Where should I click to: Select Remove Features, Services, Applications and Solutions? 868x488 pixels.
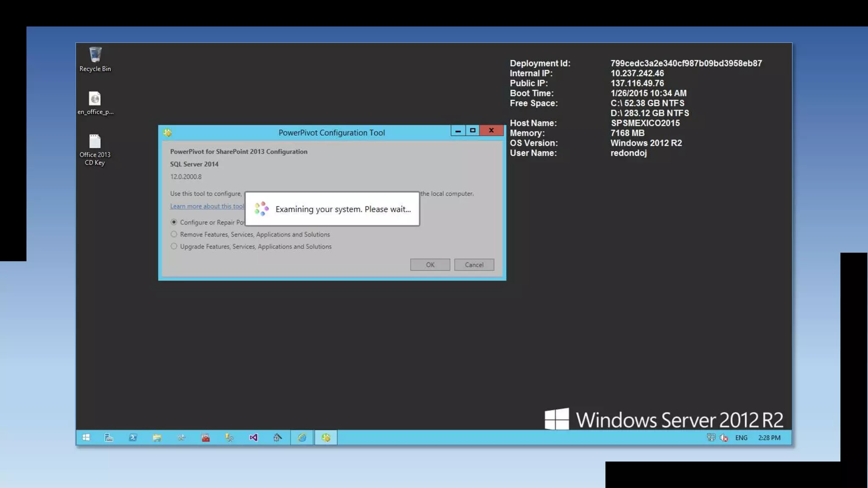pyautogui.click(x=174, y=234)
